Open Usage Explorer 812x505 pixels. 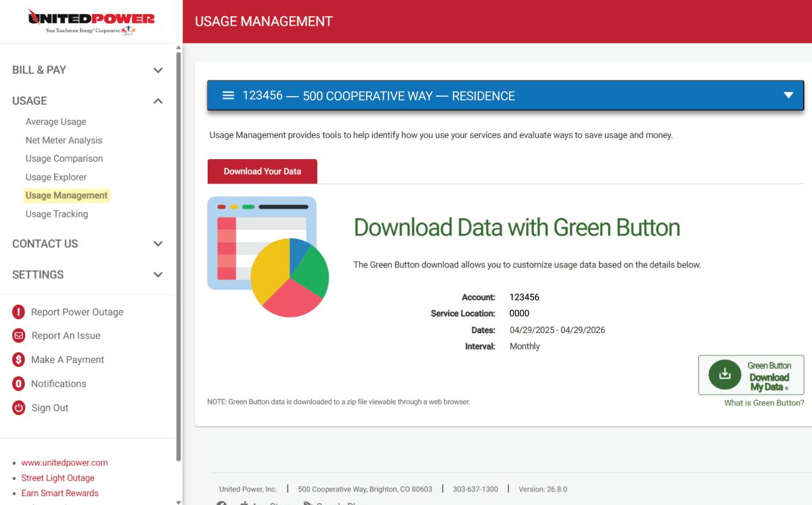tap(56, 177)
